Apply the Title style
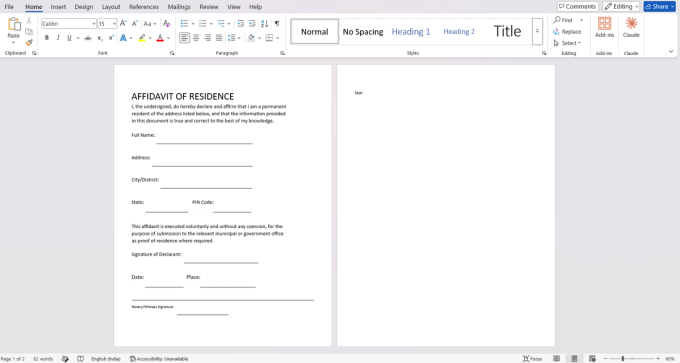The image size is (680, 363). (x=507, y=31)
